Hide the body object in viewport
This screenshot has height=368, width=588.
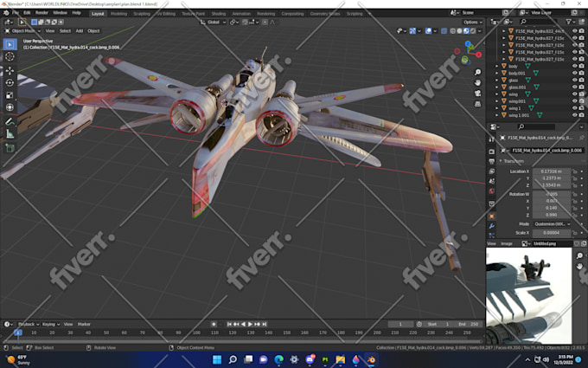coord(574,66)
